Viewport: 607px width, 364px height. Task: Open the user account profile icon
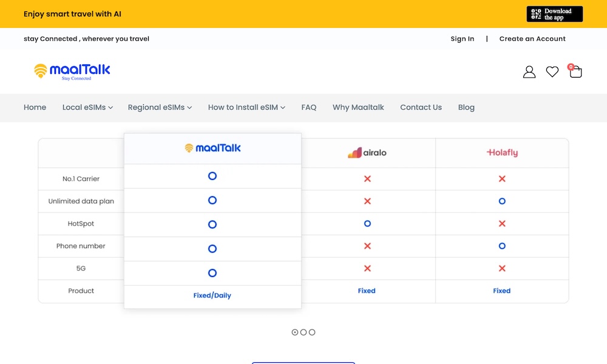529,72
